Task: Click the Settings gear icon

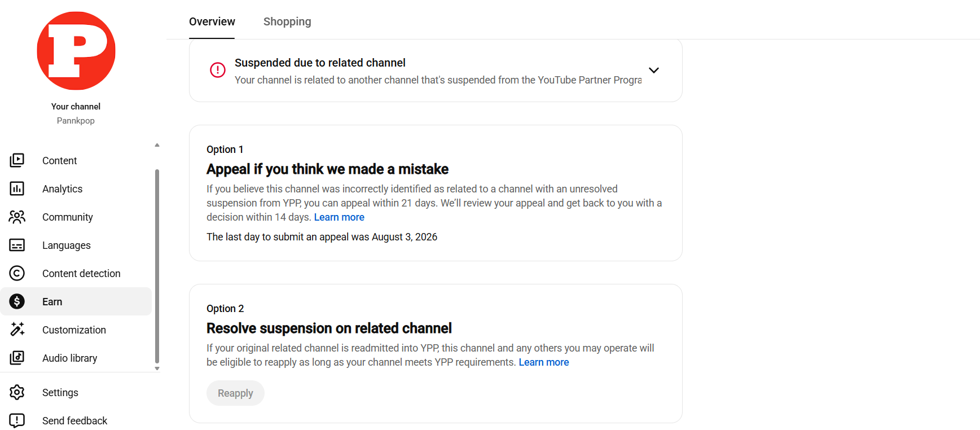Action: coord(17,392)
